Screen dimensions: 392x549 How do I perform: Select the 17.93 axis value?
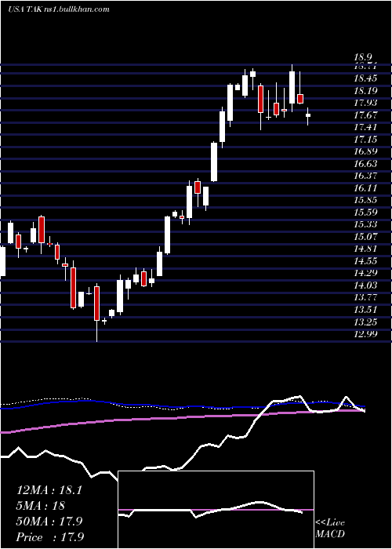365,103
